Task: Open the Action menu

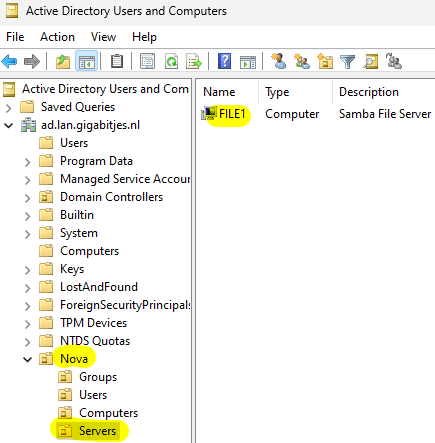Action: pyautogui.click(x=57, y=37)
